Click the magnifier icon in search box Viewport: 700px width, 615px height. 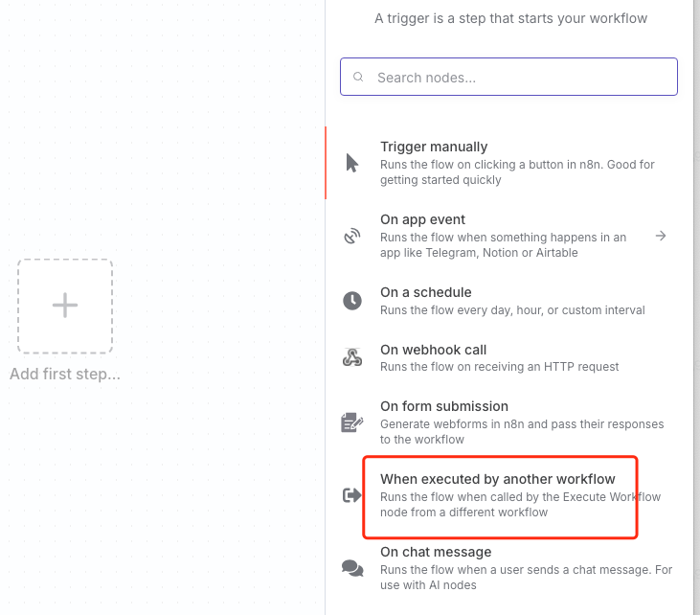click(x=359, y=78)
